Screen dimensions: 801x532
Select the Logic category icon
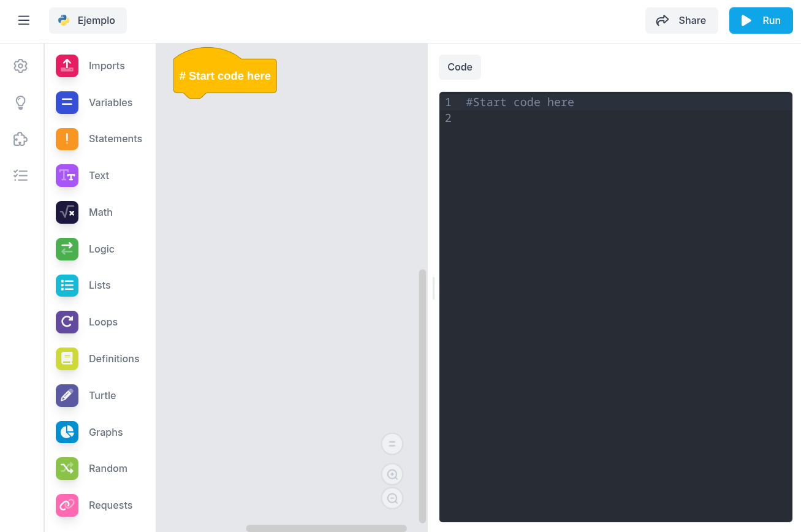pos(67,249)
